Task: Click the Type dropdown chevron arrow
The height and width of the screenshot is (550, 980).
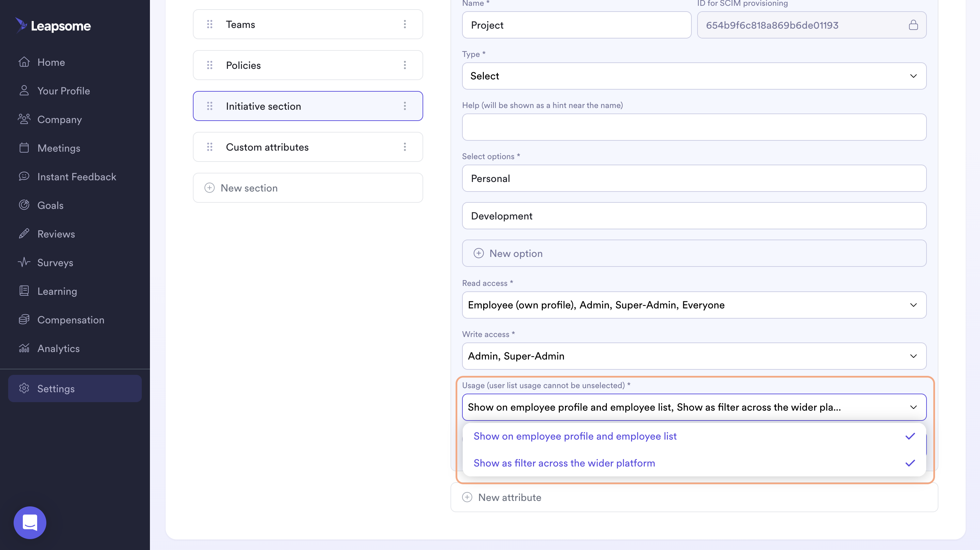Action: click(913, 76)
